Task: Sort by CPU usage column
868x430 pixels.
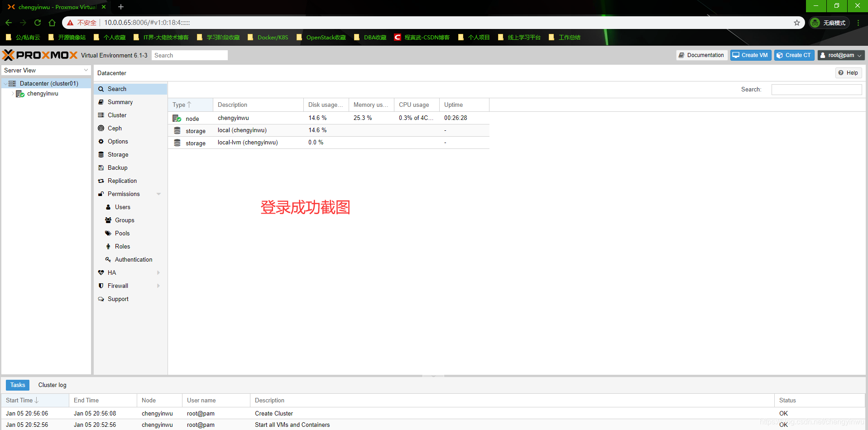Action: point(417,105)
